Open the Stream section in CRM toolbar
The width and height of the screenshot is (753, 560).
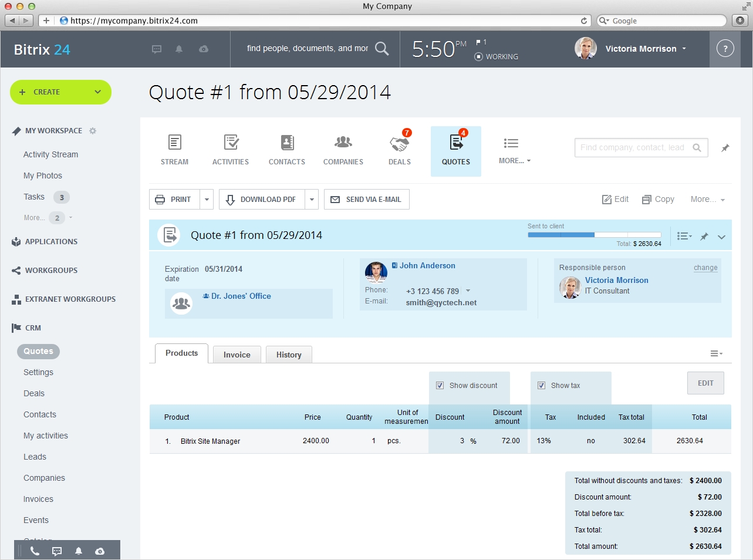[174, 148]
